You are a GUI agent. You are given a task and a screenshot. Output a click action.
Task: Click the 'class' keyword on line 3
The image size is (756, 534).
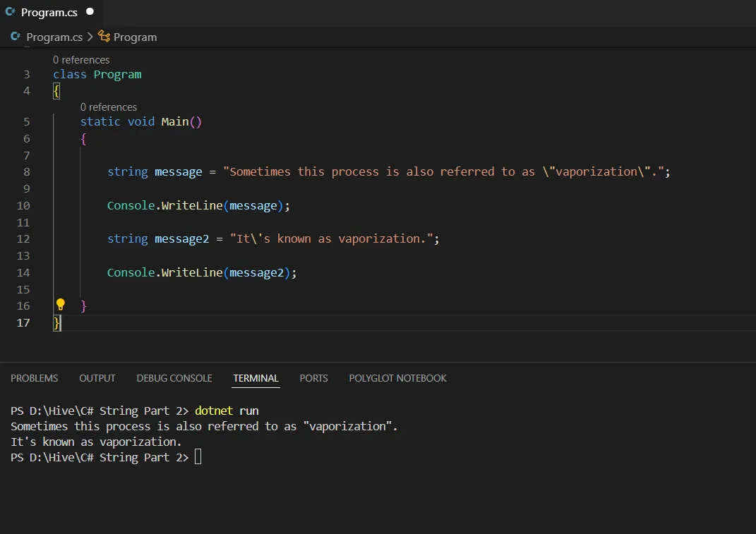70,75
